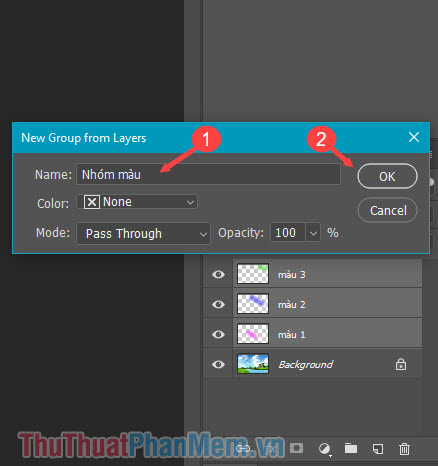This screenshot has width=438, height=466.
Task: Click the màu 3 layer name
Action: click(292, 275)
